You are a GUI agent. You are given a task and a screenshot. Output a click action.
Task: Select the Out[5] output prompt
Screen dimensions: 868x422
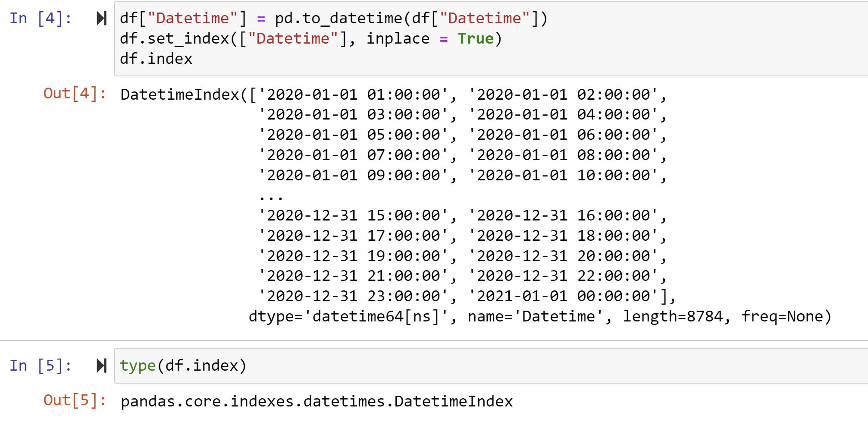coord(75,400)
